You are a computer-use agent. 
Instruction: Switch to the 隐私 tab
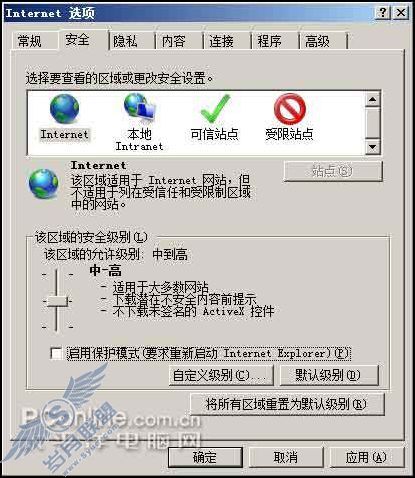(x=125, y=41)
